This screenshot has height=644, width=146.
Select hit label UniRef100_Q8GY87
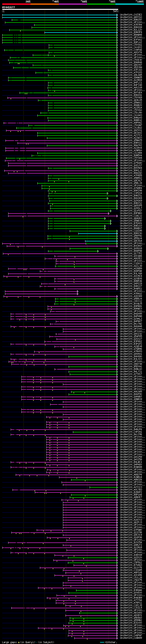[x=131, y=65]
